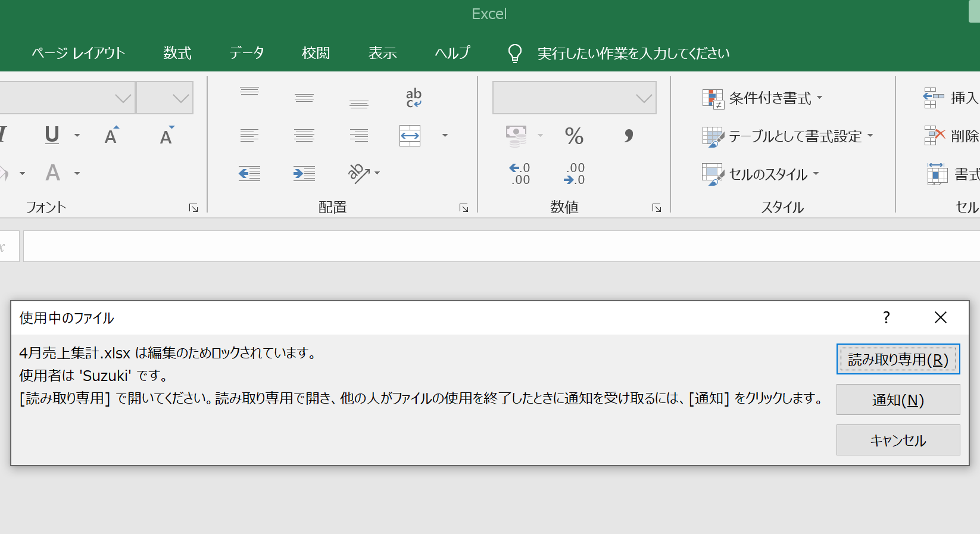This screenshot has height=534, width=980.
Task: Decrease font size with smaller A icon
Action: pos(167,136)
